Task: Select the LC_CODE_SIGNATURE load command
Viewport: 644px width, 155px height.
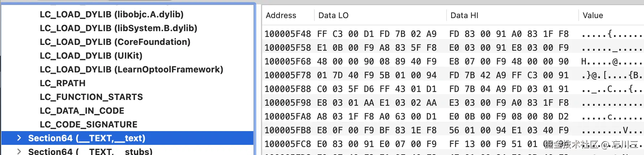Action: pos(88,125)
